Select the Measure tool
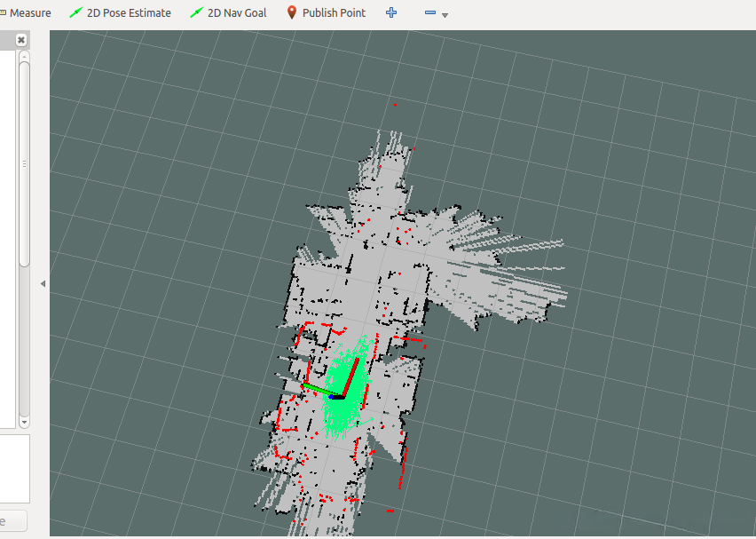The height and width of the screenshot is (539, 756). [x=29, y=13]
